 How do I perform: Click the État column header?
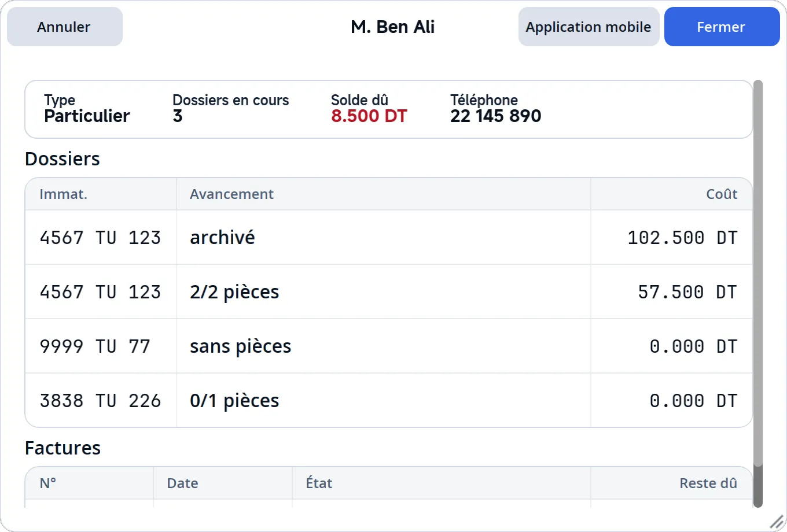tap(441, 483)
